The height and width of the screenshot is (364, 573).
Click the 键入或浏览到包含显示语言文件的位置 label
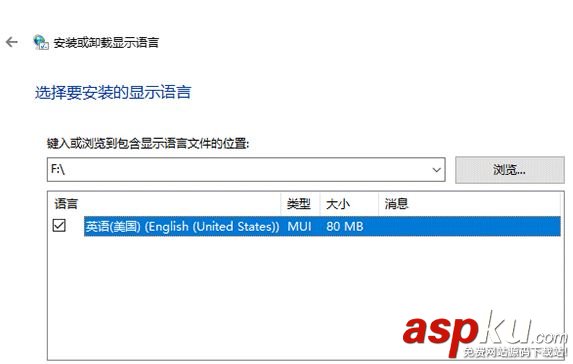tap(148, 144)
